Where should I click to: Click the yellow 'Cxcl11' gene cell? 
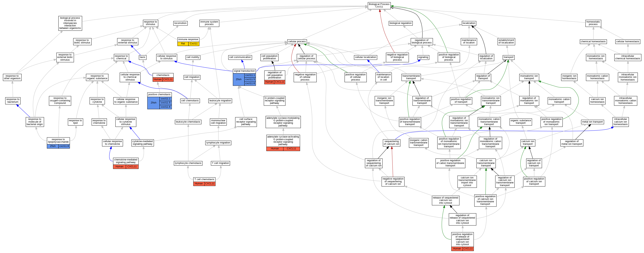[194, 44]
